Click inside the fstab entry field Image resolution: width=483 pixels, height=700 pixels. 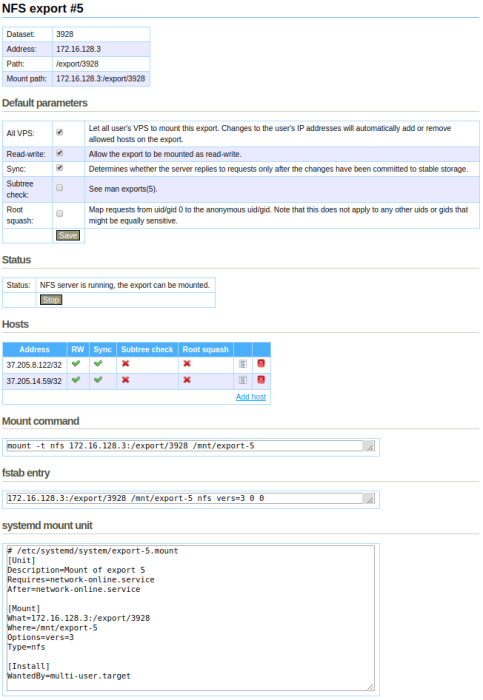pos(191,498)
